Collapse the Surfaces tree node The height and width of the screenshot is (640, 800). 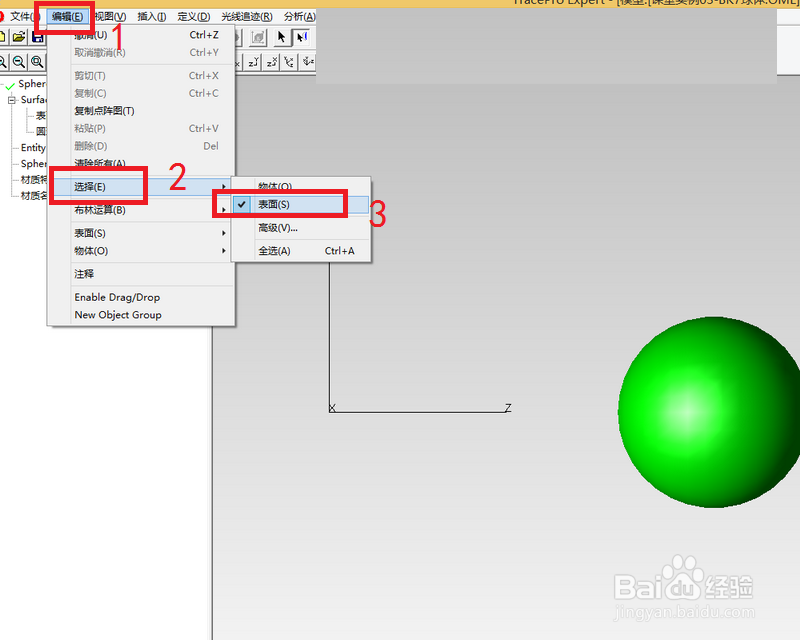tap(11, 100)
